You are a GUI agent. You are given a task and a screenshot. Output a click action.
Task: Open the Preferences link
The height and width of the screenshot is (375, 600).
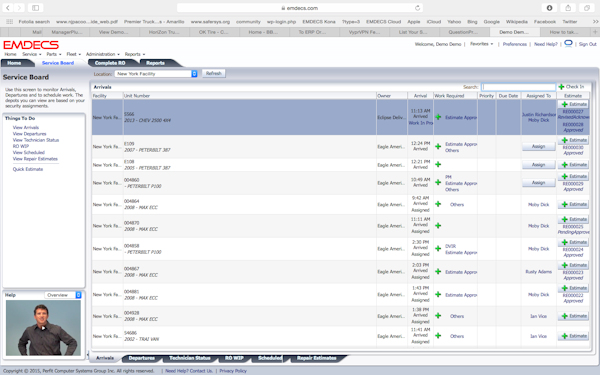click(515, 44)
